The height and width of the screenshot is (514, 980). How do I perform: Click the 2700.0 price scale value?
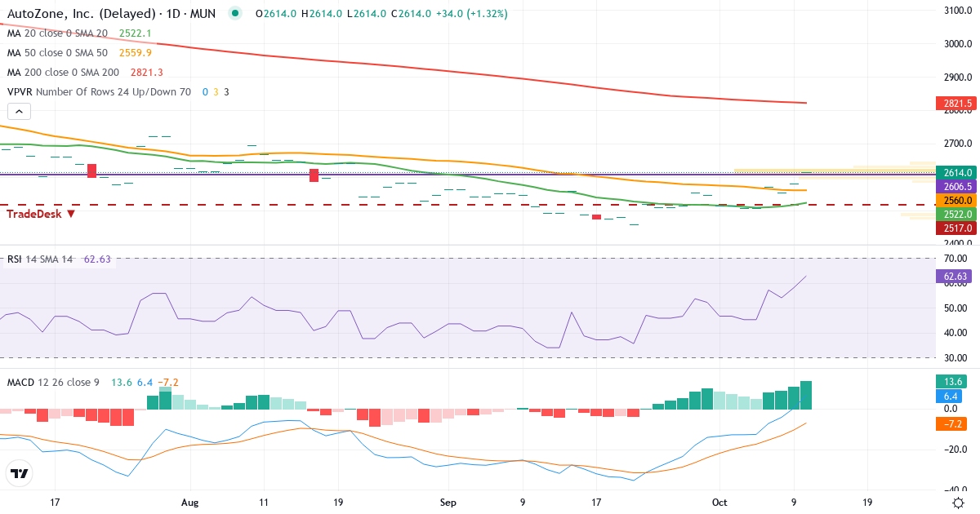pos(956,144)
